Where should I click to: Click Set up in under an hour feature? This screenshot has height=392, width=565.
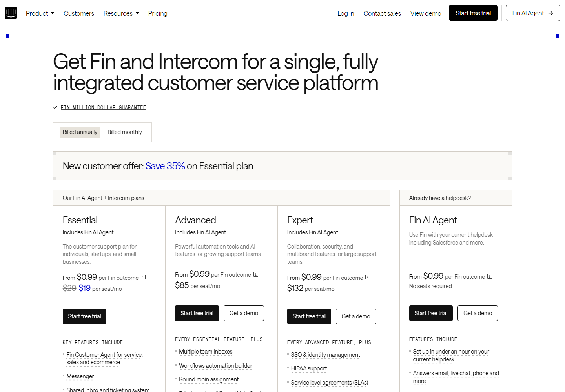point(451,356)
